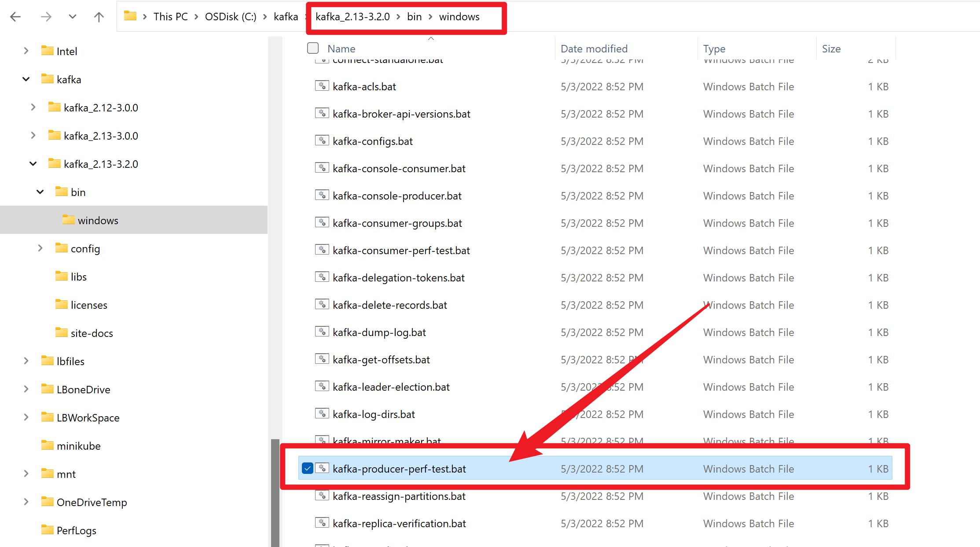Click the address bar root folder icon

click(130, 16)
